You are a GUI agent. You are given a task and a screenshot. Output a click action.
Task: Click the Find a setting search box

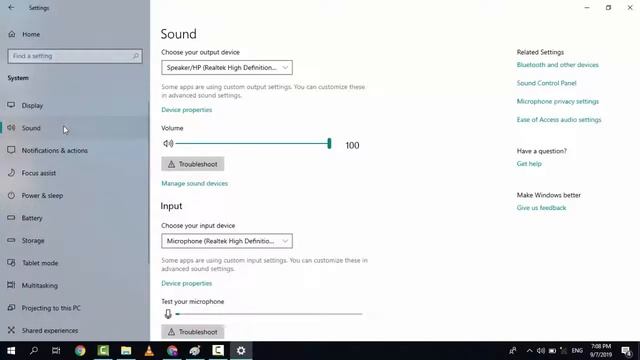tap(75, 56)
